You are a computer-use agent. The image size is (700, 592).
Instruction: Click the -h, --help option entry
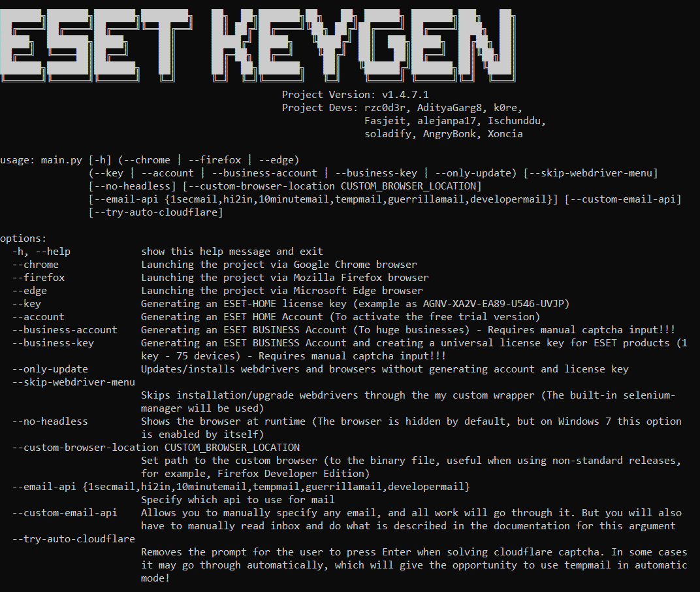[x=41, y=252]
